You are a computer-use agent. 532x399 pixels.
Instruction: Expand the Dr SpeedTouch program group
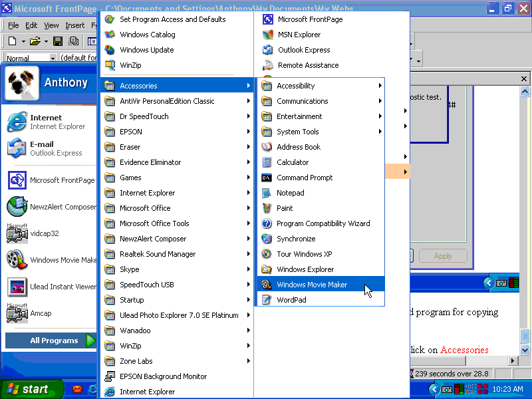point(177,116)
